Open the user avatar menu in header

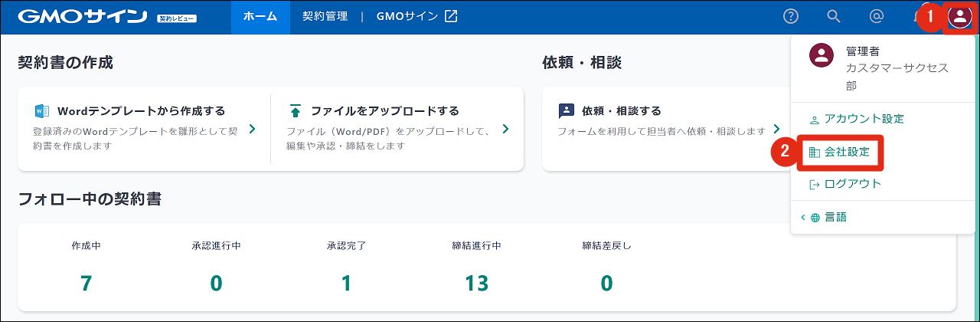point(959,17)
